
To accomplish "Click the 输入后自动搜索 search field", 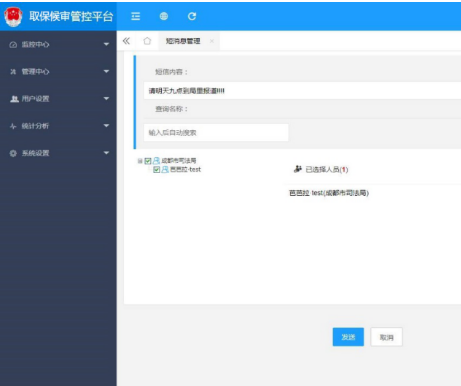I will (x=216, y=133).
